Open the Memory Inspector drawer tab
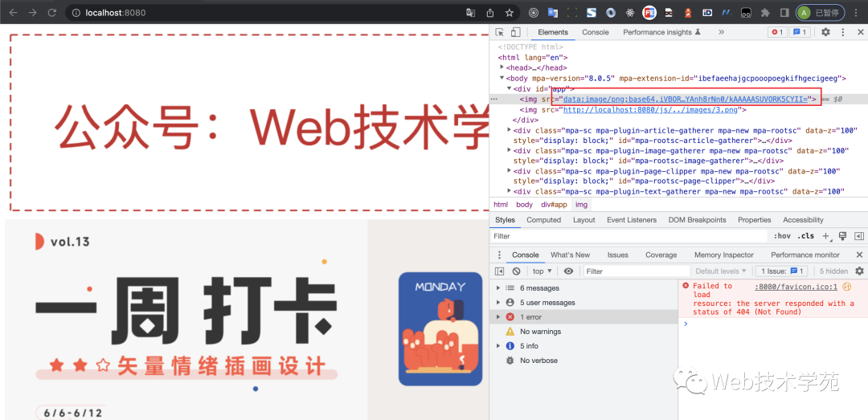Image resolution: width=868 pixels, height=420 pixels. pyautogui.click(x=723, y=255)
